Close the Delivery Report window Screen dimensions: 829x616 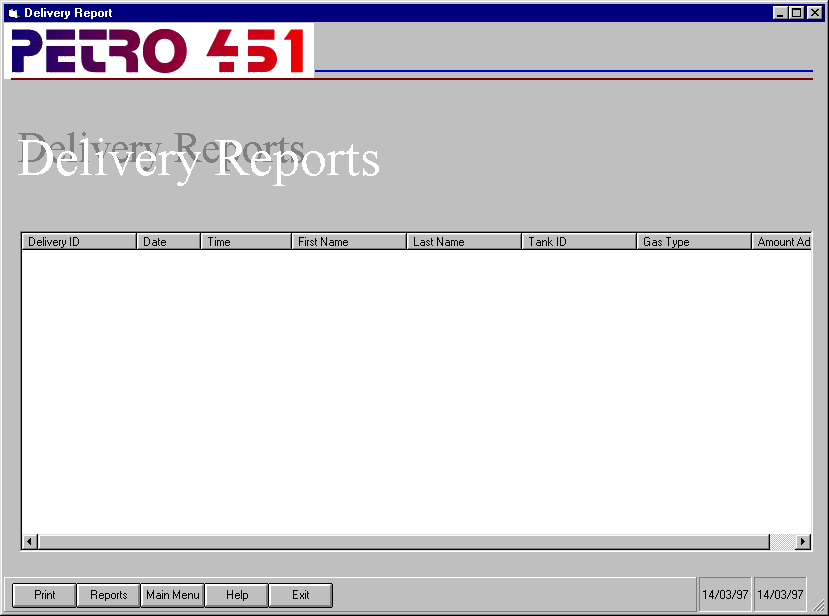pos(815,13)
